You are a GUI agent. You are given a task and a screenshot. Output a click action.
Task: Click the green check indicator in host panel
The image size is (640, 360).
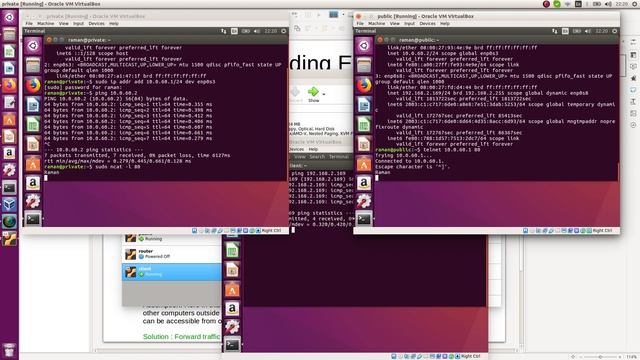click(x=557, y=4)
